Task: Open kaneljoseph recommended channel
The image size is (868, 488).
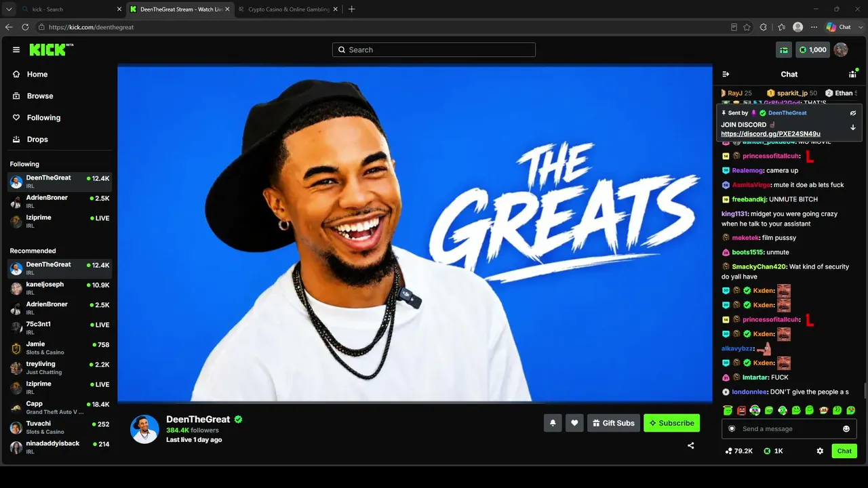Action: point(60,288)
